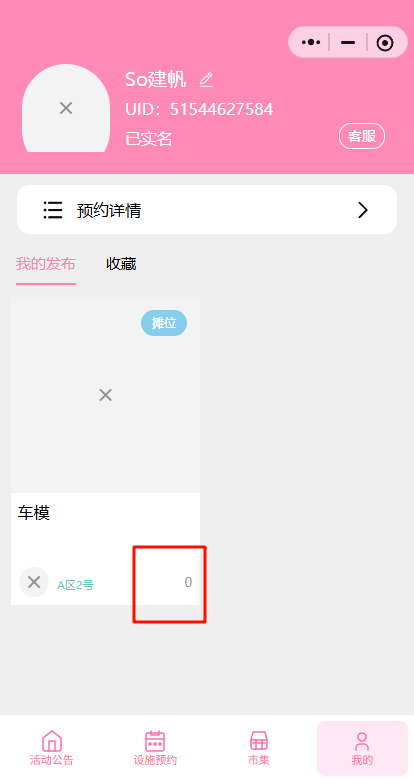Image resolution: width=414 pixels, height=780 pixels.
Task: Select the 我的发布 tab
Action: [46, 264]
